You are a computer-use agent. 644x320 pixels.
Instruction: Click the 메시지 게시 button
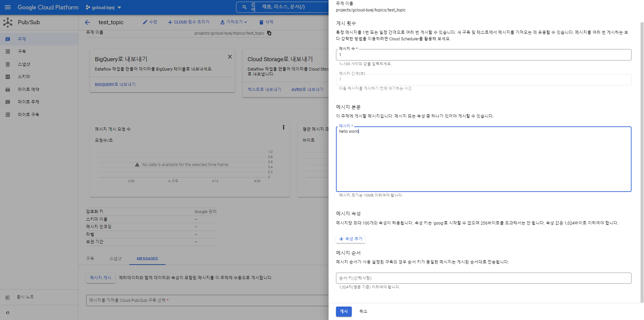(x=100, y=278)
